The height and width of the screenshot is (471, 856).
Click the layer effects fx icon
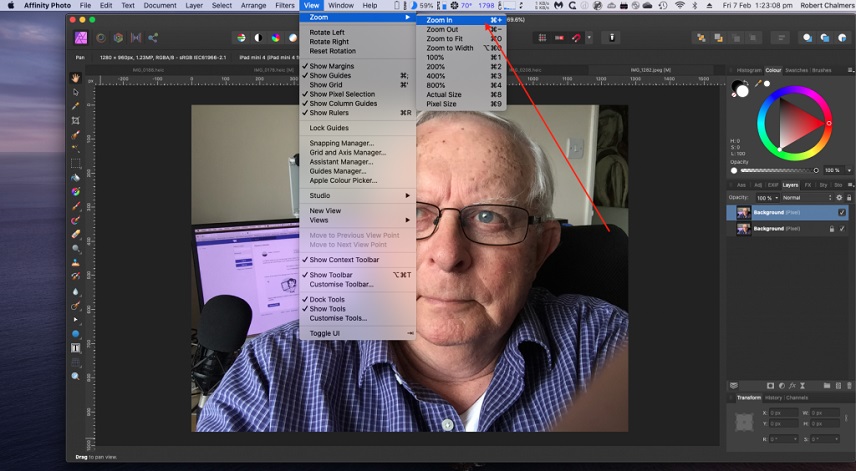click(792, 385)
